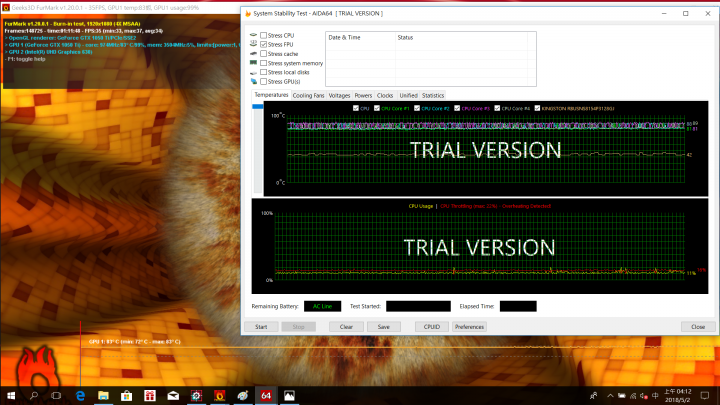This screenshot has width=720, height=405.
Task: Click the Save button
Action: pos(383,326)
